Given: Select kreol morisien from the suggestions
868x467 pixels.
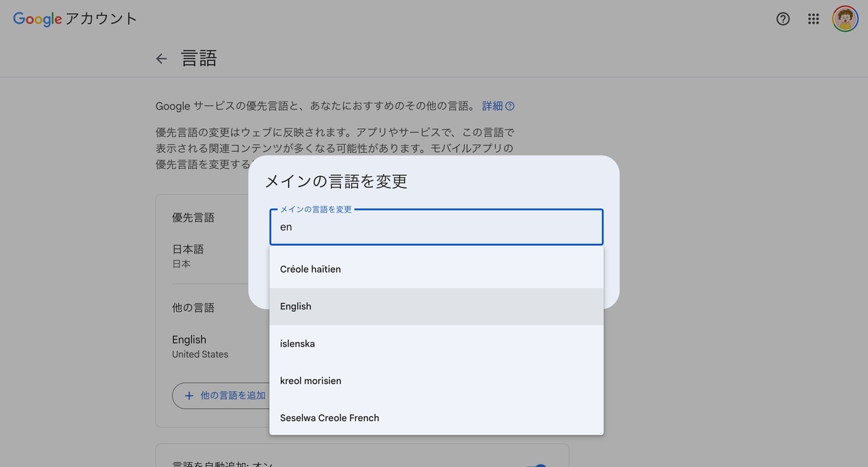Looking at the screenshot, I should [436, 381].
